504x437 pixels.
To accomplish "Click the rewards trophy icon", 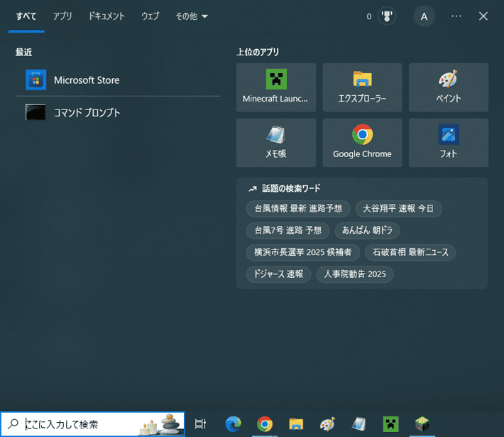I will [x=387, y=16].
